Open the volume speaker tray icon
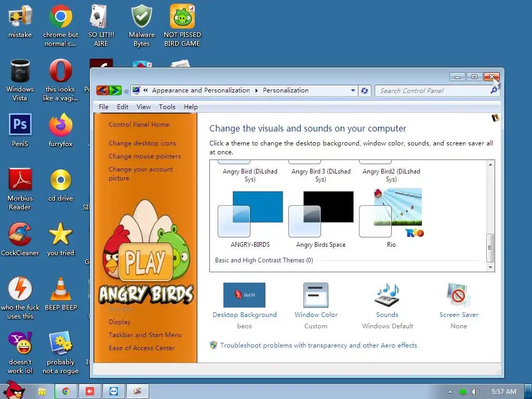This screenshot has width=532, height=399. pyautogui.click(x=475, y=392)
